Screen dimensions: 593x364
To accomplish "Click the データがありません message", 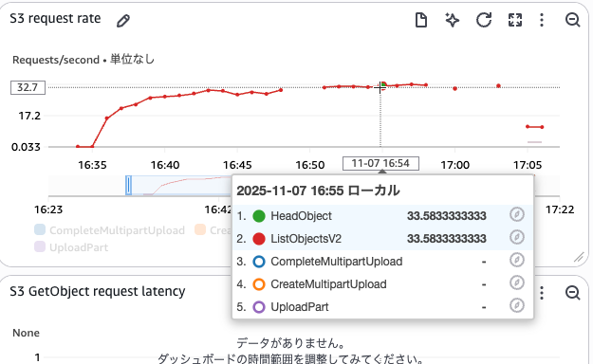I will (x=291, y=343).
